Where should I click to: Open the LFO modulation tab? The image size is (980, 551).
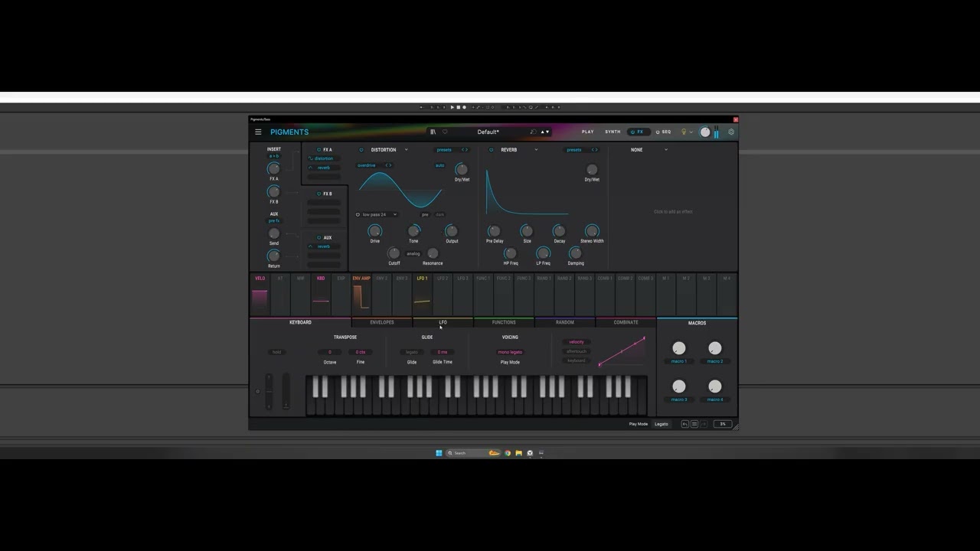443,322
